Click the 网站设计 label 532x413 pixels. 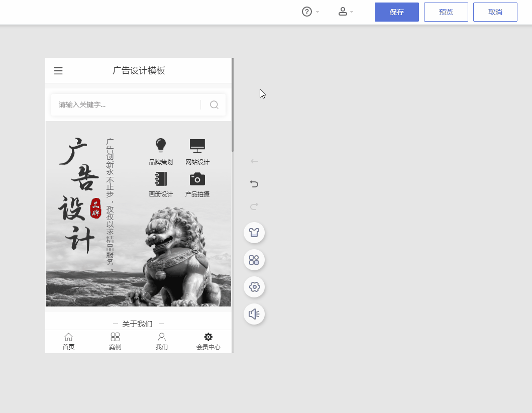197,162
